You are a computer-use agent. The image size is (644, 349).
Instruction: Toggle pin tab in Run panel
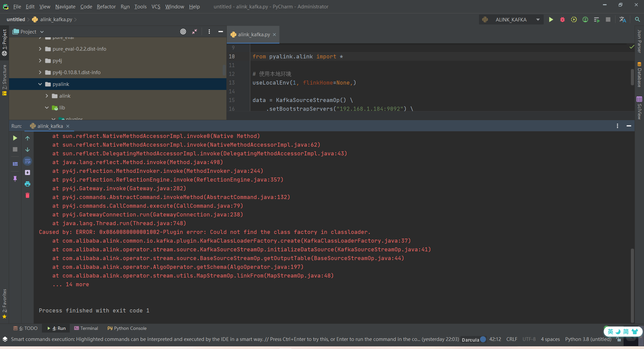point(15,179)
